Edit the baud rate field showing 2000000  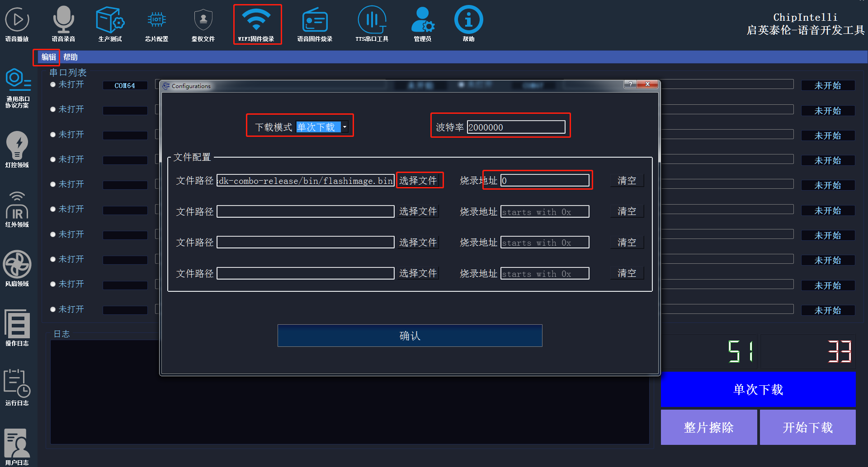516,127
